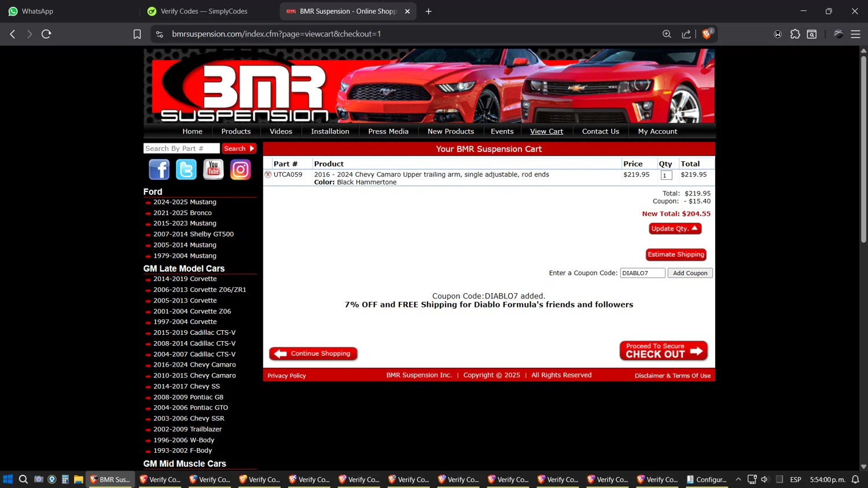Screen dimensions: 868x488
Task: Open the browser extensions puzzle icon
Action: [795, 34]
